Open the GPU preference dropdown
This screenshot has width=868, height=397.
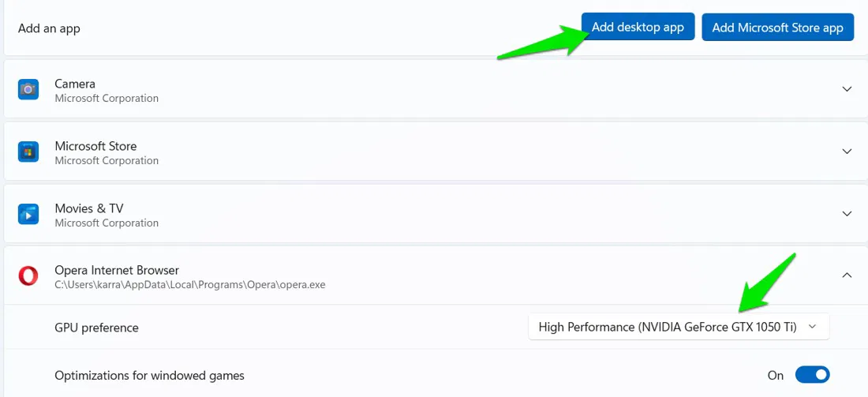(x=678, y=327)
